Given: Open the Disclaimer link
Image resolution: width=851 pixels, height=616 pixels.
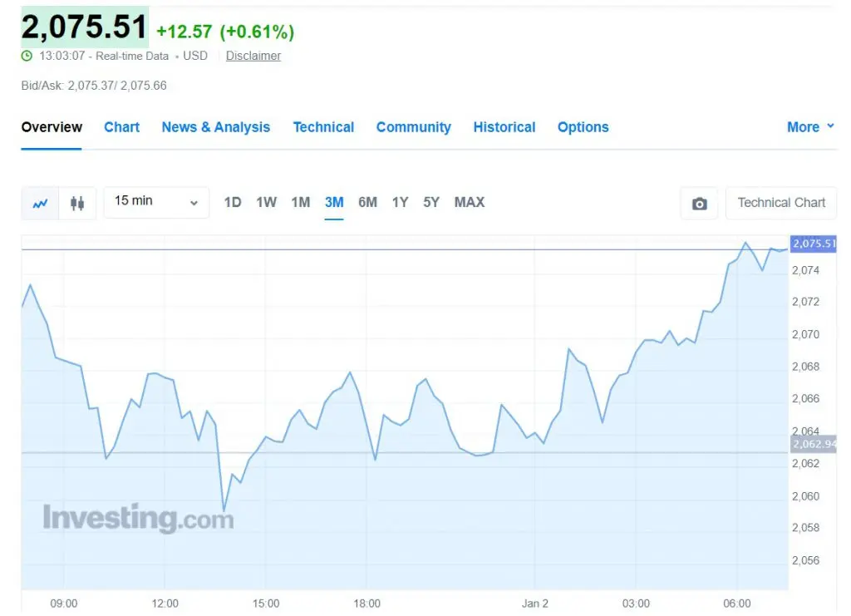Looking at the screenshot, I should pos(253,56).
